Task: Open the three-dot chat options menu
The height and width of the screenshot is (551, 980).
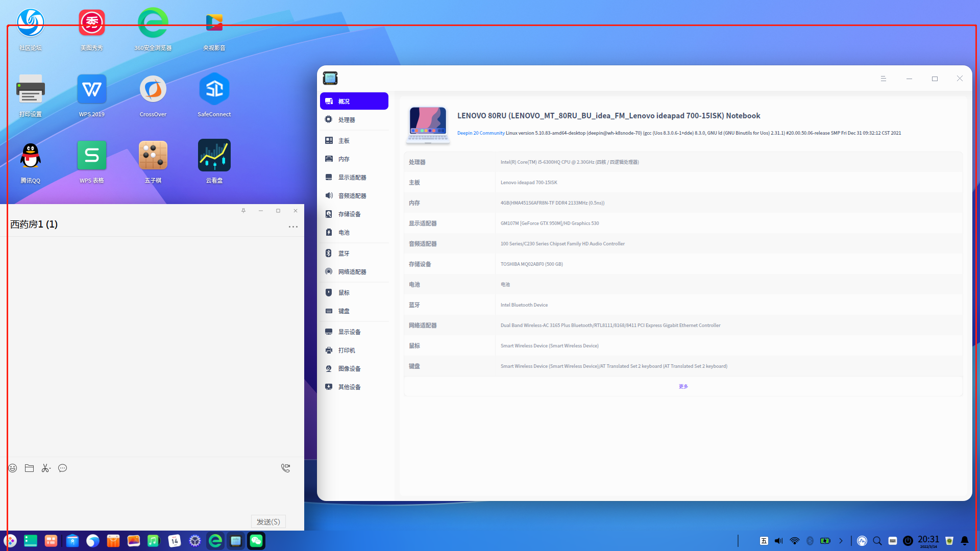Action: pos(293,227)
